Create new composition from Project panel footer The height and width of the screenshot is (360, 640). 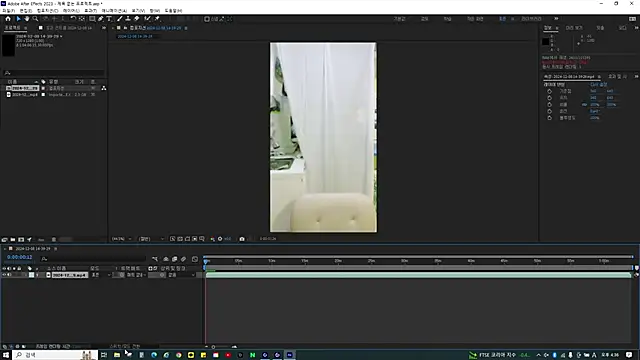(21, 240)
